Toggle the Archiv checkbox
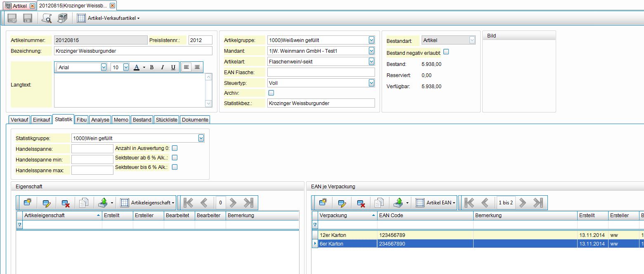This screenshot has height=274, width=644. coord(271,93)
